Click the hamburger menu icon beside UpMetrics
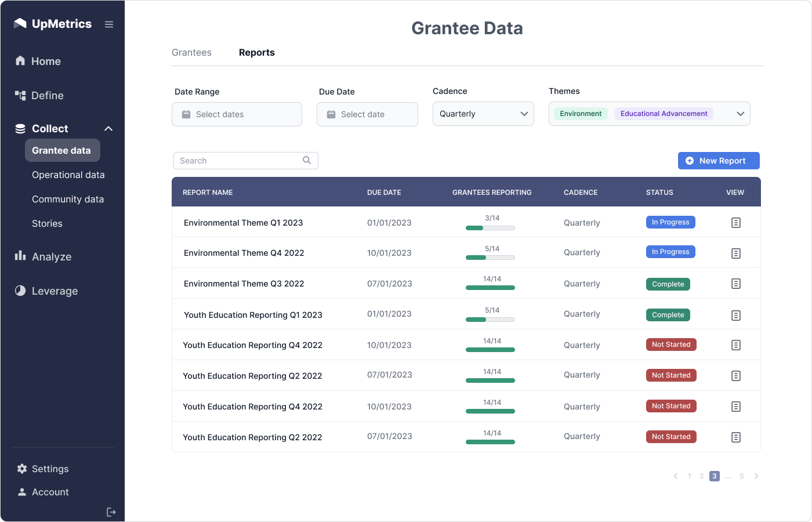 [109, 24]
